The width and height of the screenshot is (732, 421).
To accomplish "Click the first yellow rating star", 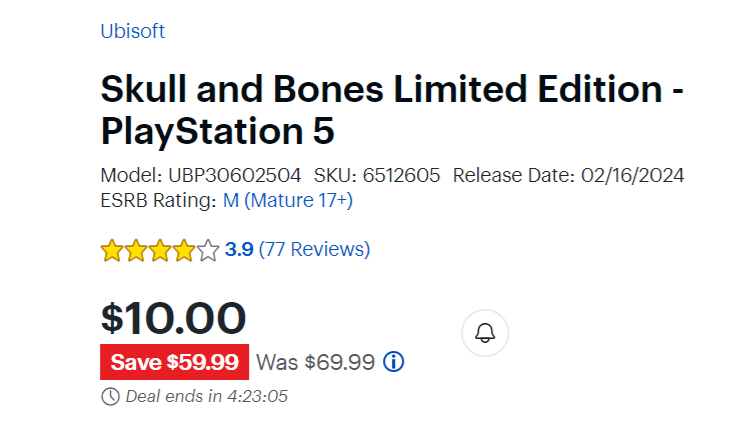I will pos(111,250).
